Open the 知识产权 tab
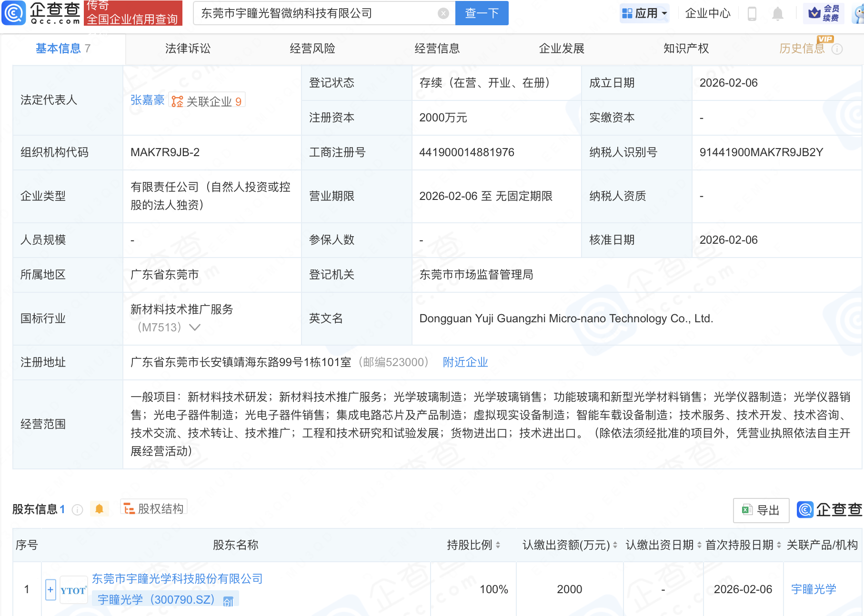This screenshot has height=616, width=864. point(686,49)
